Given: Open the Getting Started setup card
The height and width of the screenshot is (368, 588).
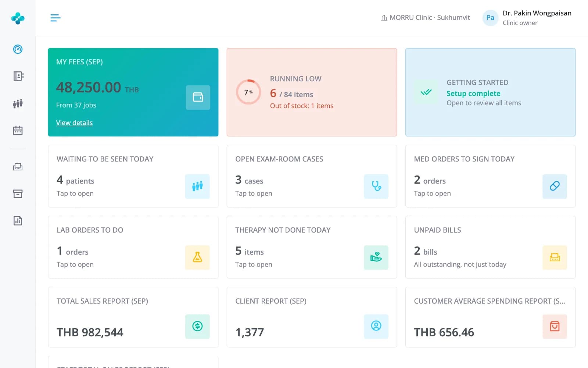Looking at the screenshot, I should [490, 92].
